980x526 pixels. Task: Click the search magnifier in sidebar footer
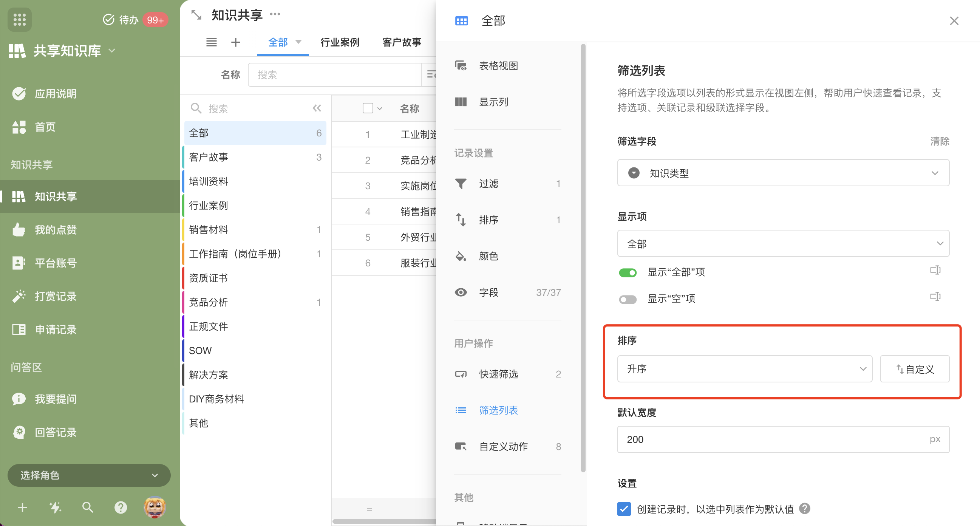click(x=88, y=507)
